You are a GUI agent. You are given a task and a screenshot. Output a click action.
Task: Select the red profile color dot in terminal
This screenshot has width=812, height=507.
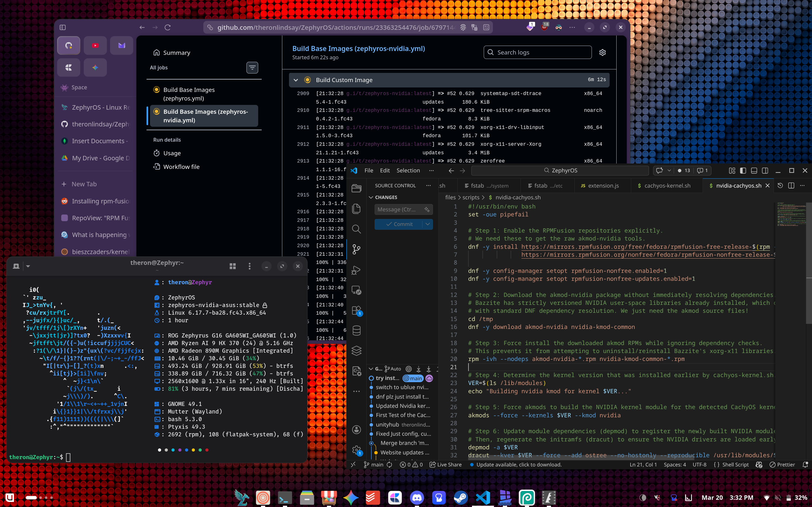coord(207,450)
